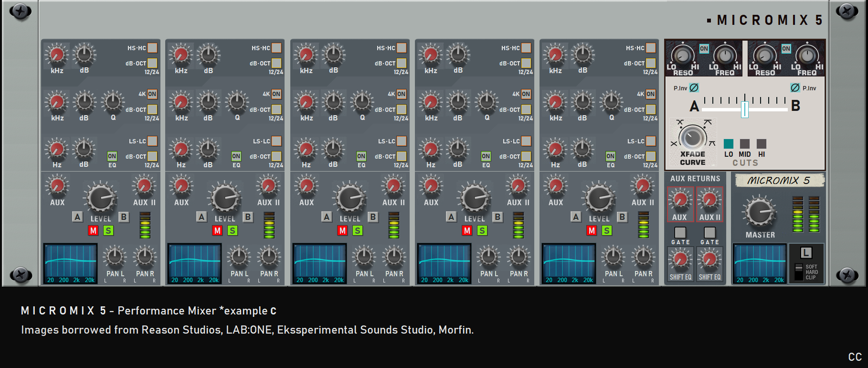
Task: Assign the first channel to crossfader side A
Action: (77, 216)
